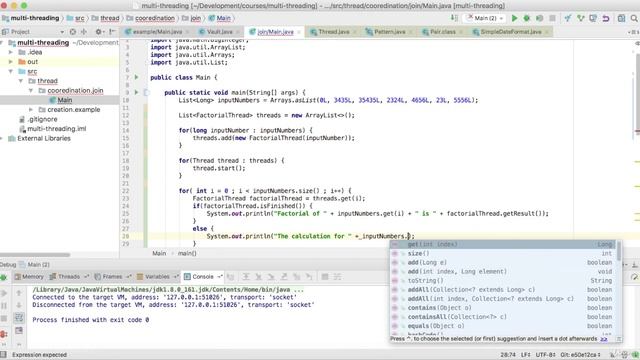Screen dimensions: 640x360
Task: Choose size() completion suggestion
Action: 503,253
